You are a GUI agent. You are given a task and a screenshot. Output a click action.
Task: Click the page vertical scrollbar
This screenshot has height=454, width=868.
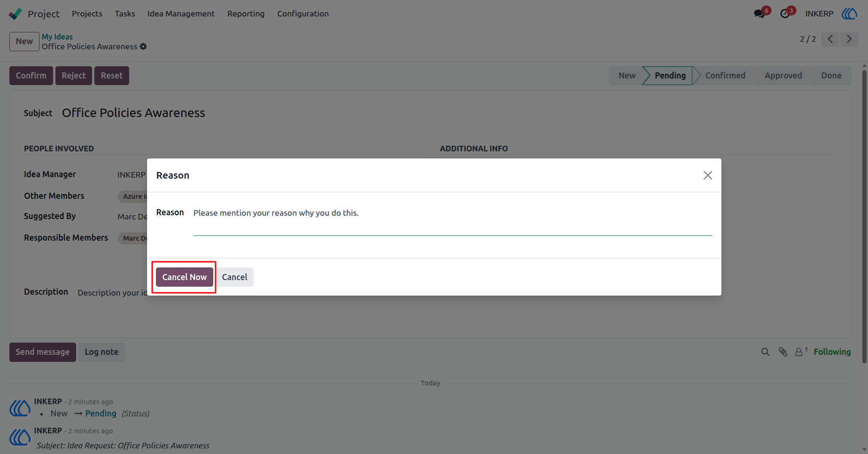[x=864, y=216]
